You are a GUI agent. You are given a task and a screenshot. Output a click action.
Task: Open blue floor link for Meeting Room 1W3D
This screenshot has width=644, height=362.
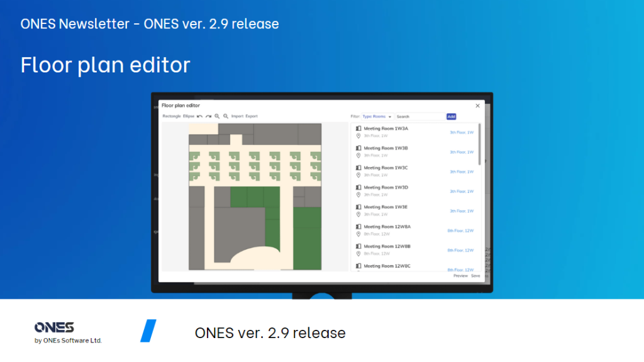[462, 191]
